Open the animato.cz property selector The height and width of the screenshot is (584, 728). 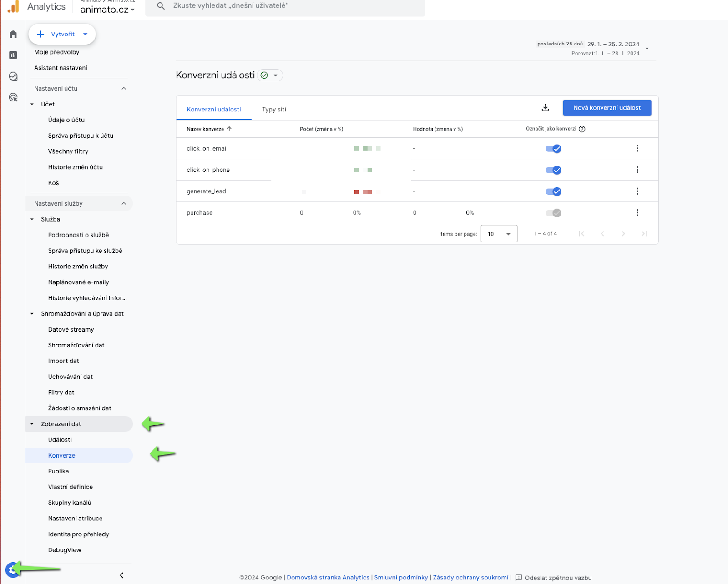[107, 9]
